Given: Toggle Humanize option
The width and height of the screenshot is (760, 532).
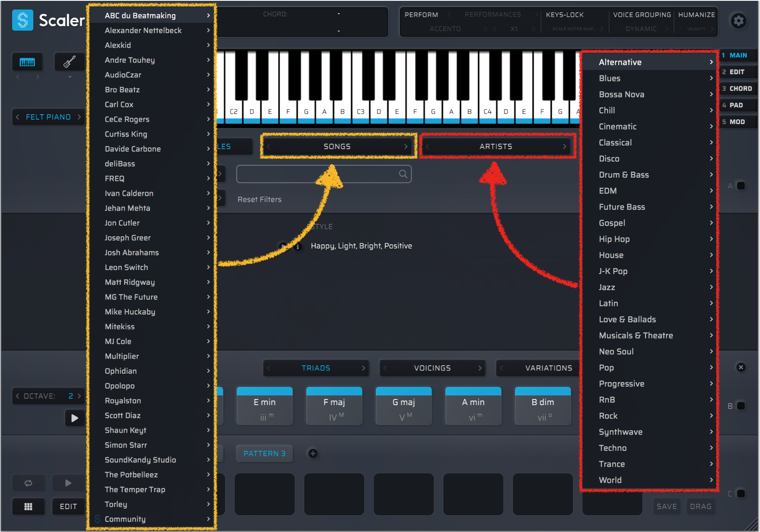Looking at the screenshot, I should click(x=697, y=14).
